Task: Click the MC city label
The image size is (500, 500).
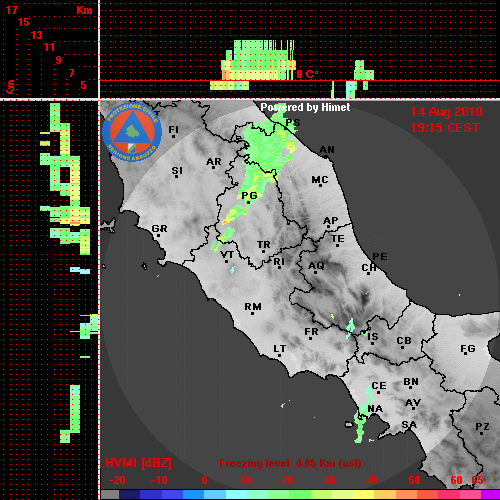Action: 320,180
